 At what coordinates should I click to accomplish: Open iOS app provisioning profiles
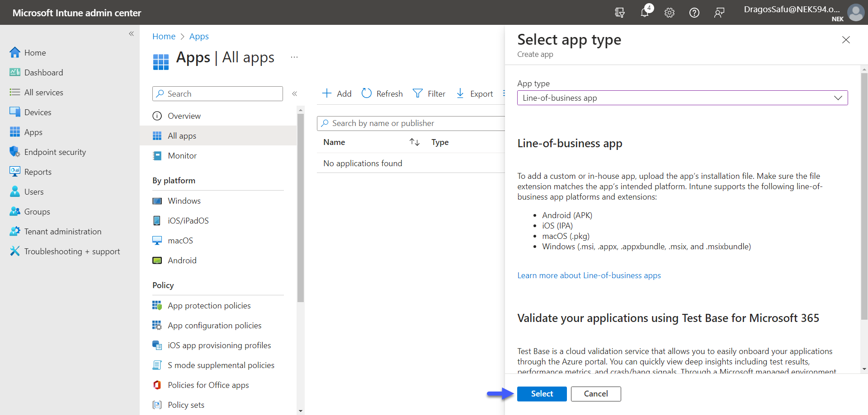click(x=219, y=345)
